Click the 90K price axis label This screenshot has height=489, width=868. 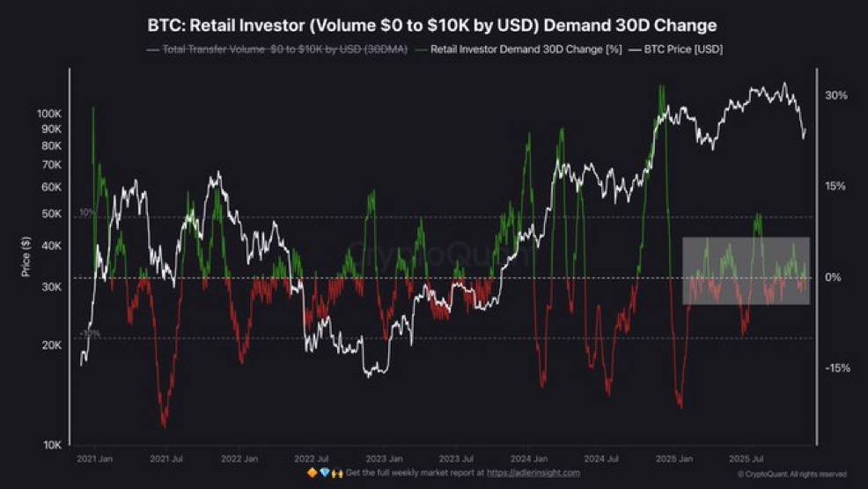(51, 129)
